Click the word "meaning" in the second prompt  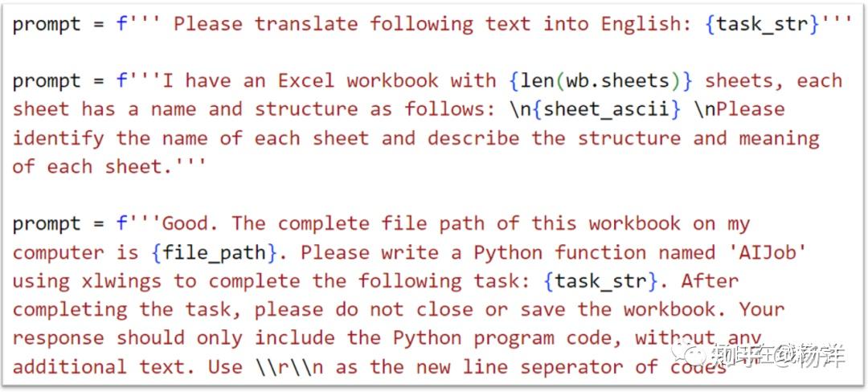[x=779, y=138]
